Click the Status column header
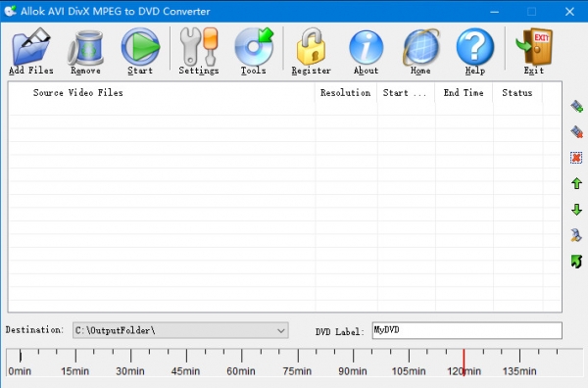 tap(517, 93)
